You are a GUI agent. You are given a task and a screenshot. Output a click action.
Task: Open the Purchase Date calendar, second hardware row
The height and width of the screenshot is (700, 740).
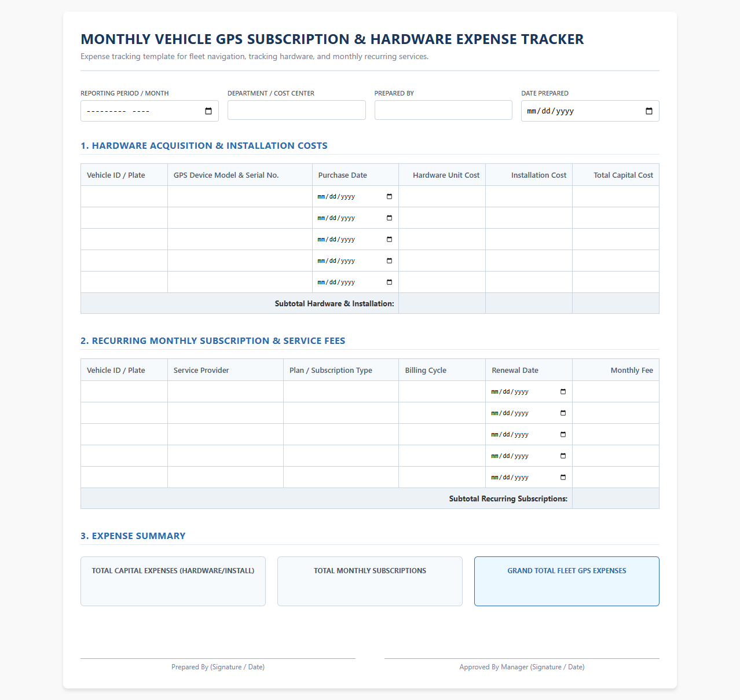pos(389,218)
